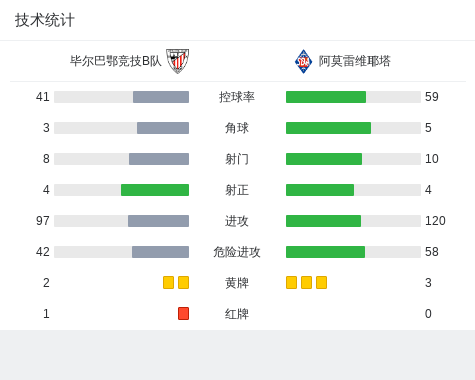
Task: Click the away attacks bar showing 120
Action: click(x=323, y=221)
